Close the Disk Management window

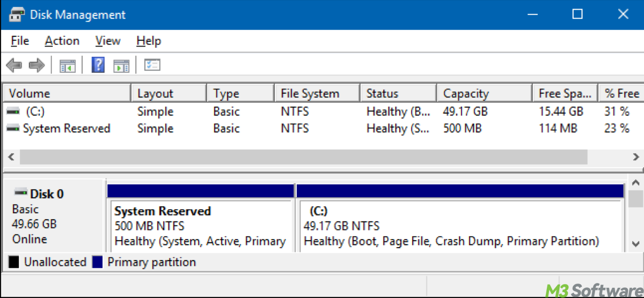coord(623,14)
